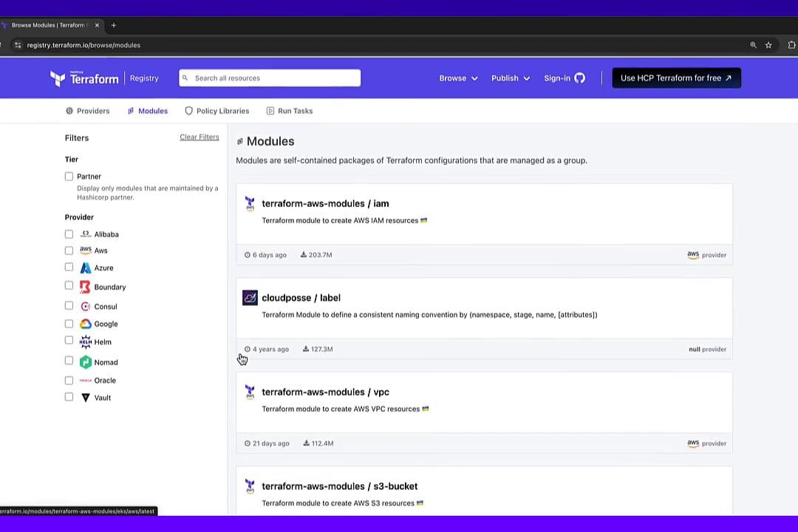The height and width of the screenshot is (532, 798).
Task: Click the browser extensions icon
Action: [791, 45]
